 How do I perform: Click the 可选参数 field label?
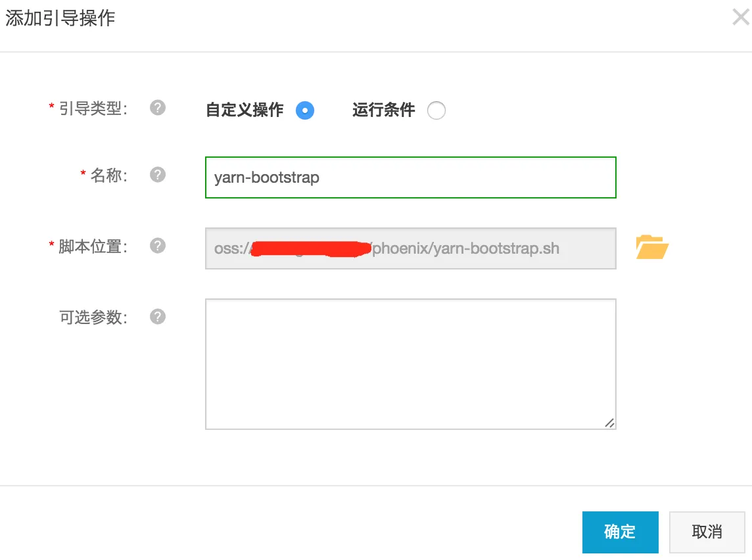(x=93, y=317)
